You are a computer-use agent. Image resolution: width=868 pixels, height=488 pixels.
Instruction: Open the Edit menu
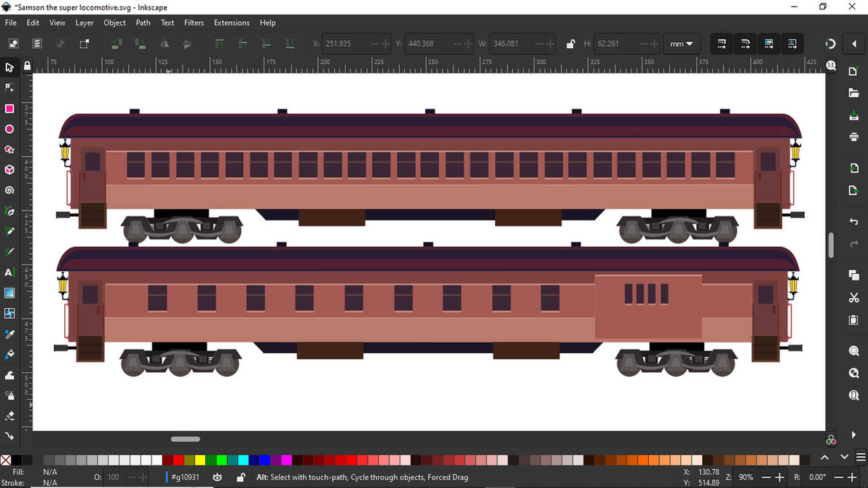[x=33, y=23]
